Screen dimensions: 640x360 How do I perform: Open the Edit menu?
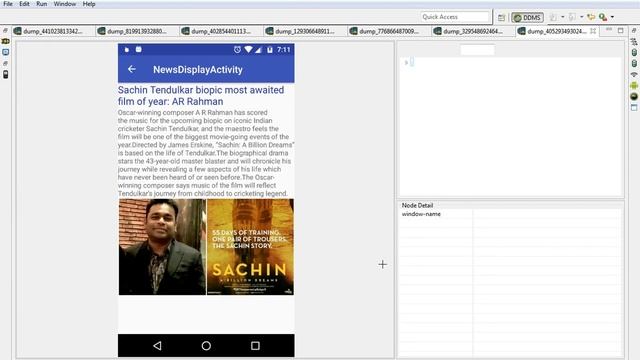click(x=24, y=4)
